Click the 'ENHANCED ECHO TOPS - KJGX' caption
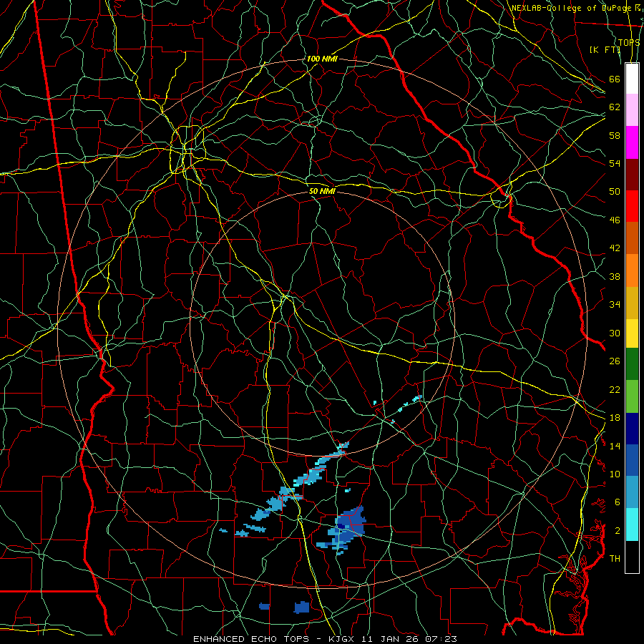644x644 pixels. tap(275, 639)
